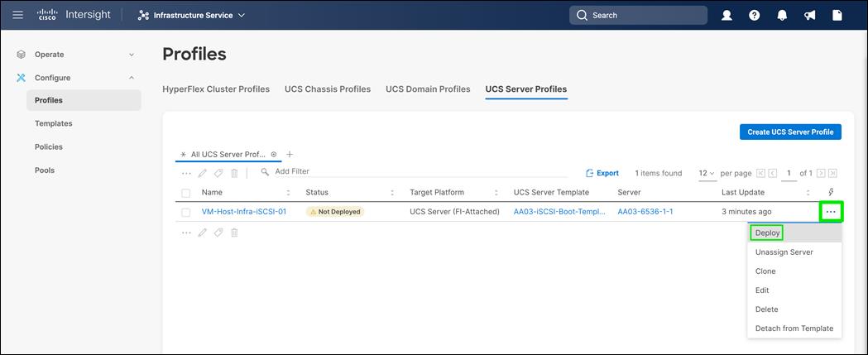Click the Cisco Intersight logo

(74, 15)
